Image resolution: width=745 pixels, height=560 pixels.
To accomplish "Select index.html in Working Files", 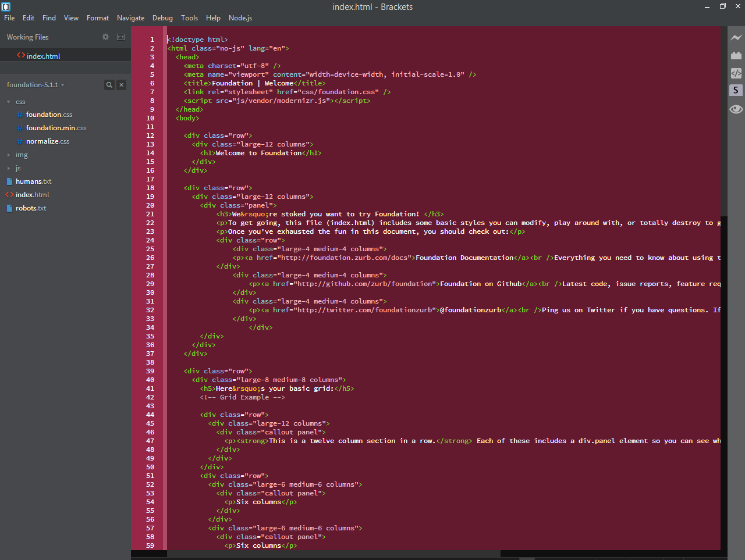I will pos(44,56).
